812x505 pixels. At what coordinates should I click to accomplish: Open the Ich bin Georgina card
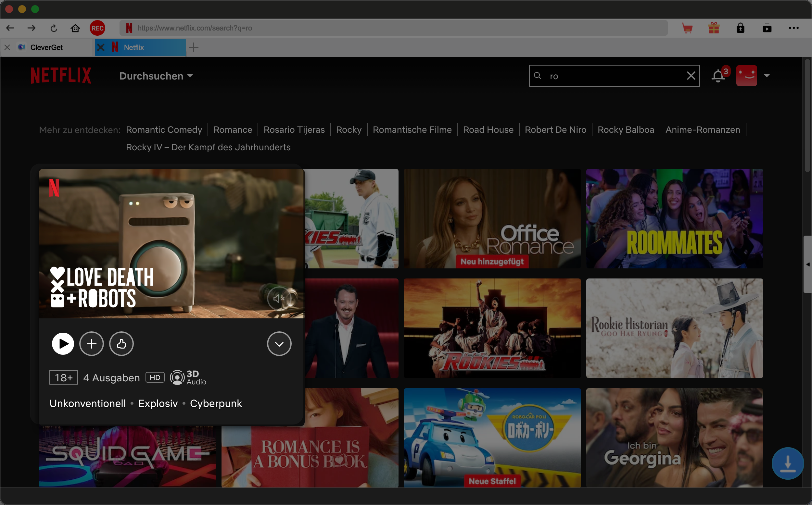[674, 438]
